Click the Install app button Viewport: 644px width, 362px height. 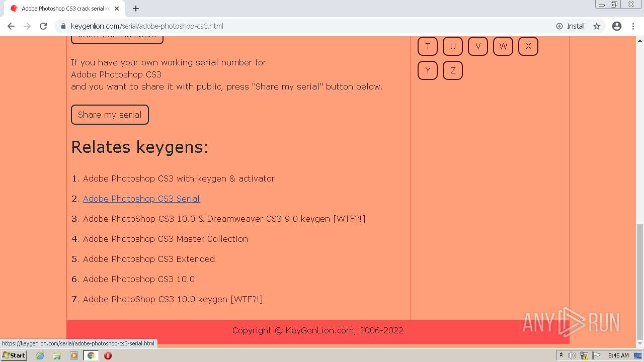(x=570, y=26)
